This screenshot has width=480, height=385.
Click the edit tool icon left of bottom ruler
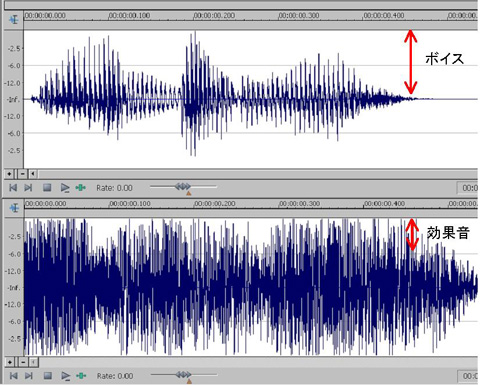[x=14, y=208]
